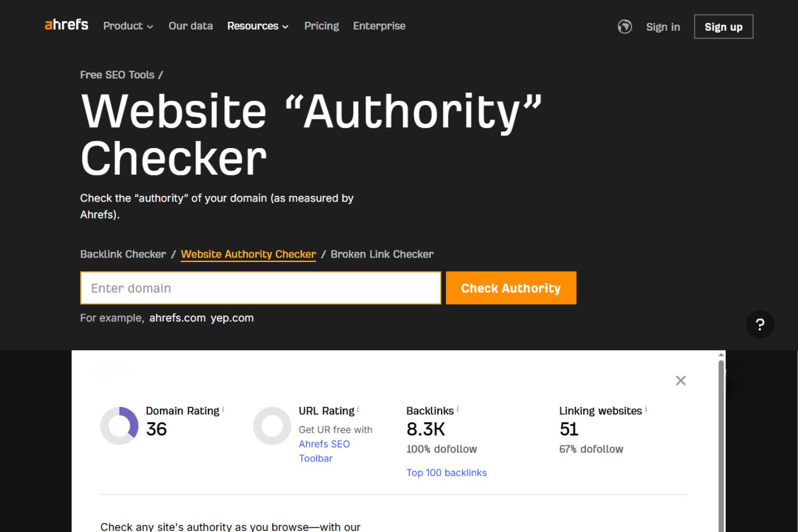
Task: Open the Top 100 backlinks link
Action: 446,472
